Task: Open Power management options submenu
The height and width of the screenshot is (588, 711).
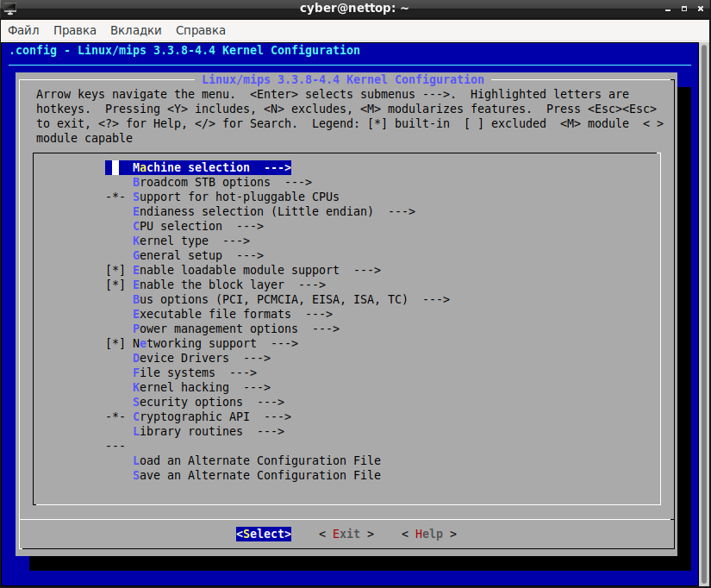Action: pyautogui.click(x=236, y=329)
